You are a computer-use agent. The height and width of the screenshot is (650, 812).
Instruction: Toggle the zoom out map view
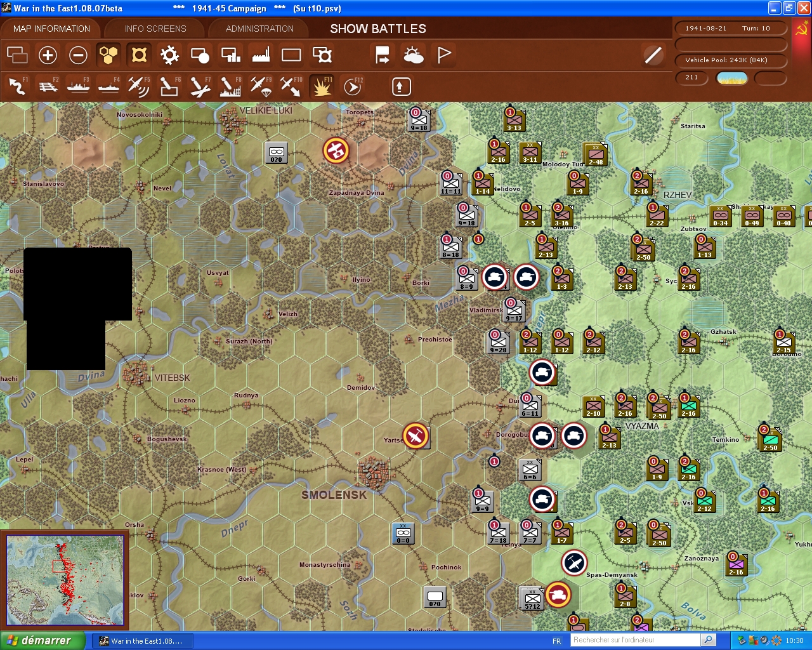tap(78, 55)
